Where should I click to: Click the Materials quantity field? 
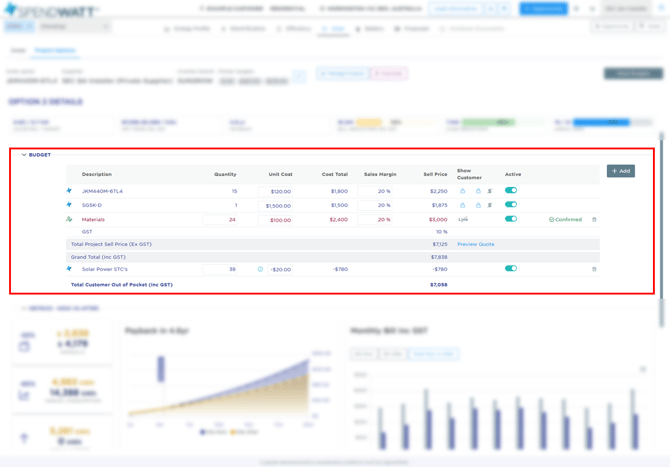click(221, 220)
